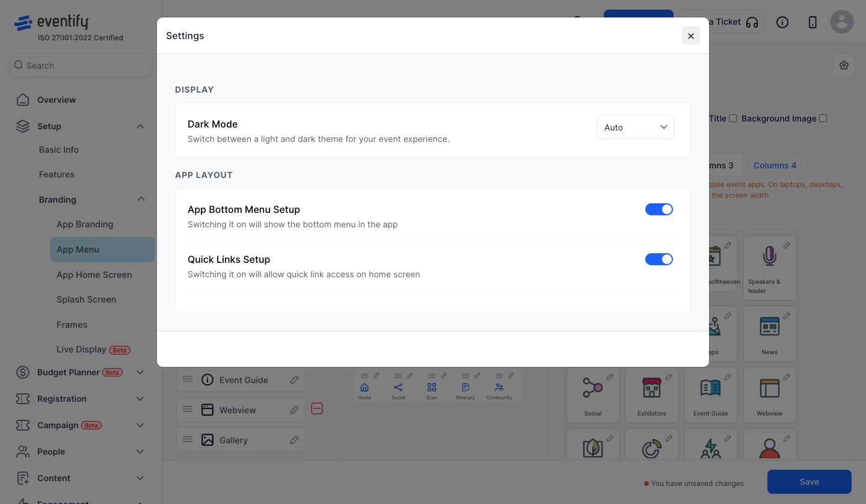Click the headphones support ticket icon
Viewport: 866px width, 504px height.
click(x=752, y=22)
